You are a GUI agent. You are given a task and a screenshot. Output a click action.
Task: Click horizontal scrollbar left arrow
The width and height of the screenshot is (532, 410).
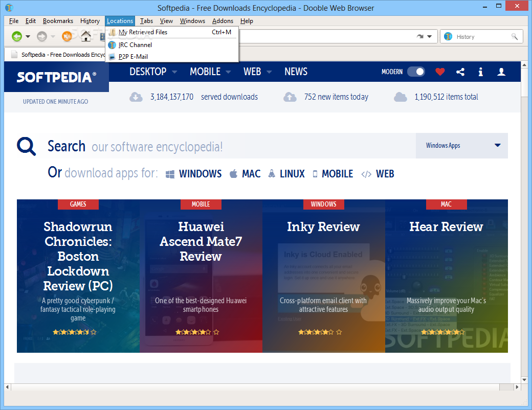pyautogui.click(x=8, y=387)
